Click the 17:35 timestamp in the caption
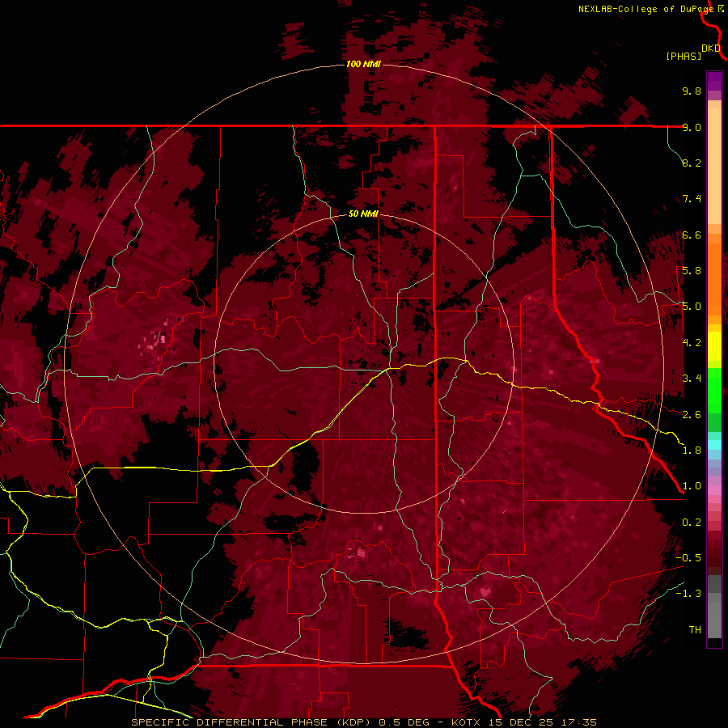This screenshot has width=728, height=728. click(578, 722)
